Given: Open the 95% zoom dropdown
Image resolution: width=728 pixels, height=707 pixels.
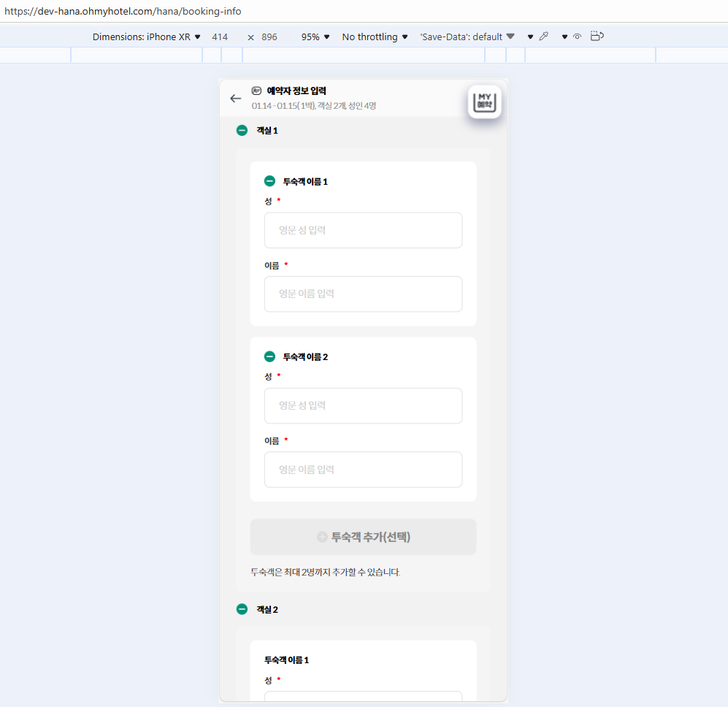Looking at the screenshot, I should click(315, 37).
